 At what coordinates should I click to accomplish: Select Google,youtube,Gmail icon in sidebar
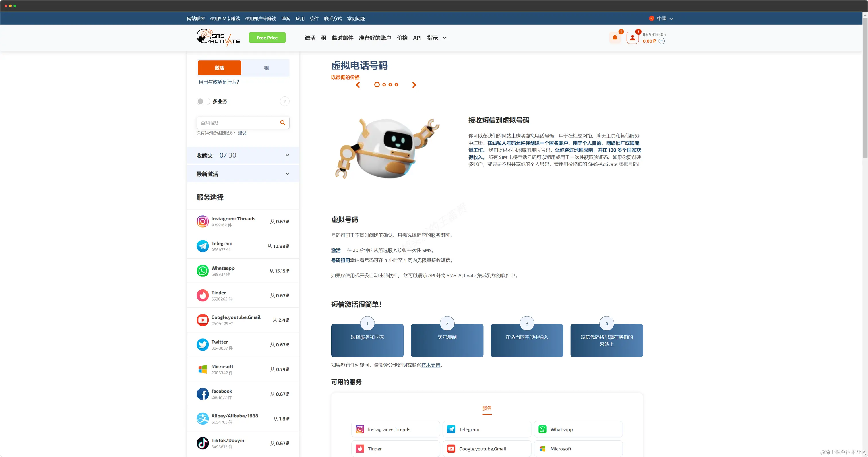(x=203, y=320)
